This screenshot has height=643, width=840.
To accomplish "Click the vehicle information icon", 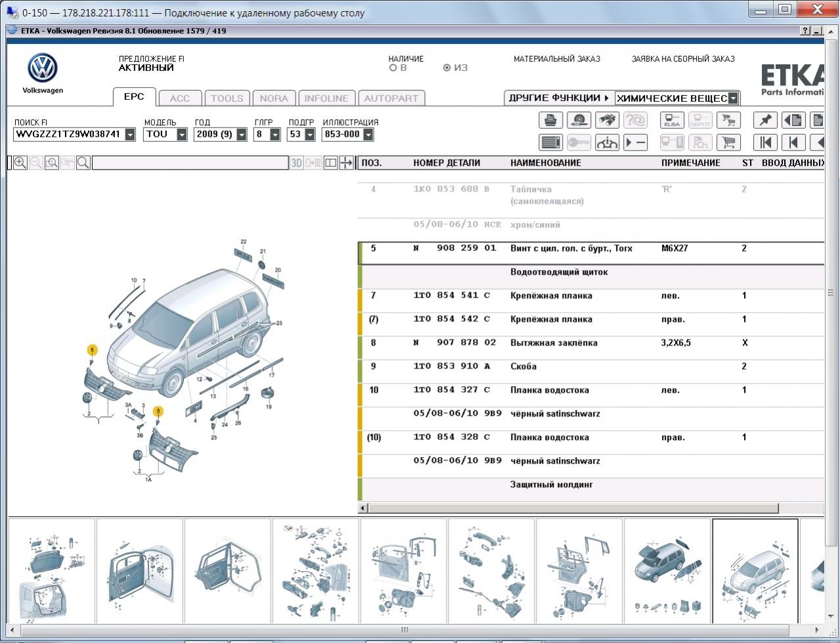I will (x=607, y=142).
